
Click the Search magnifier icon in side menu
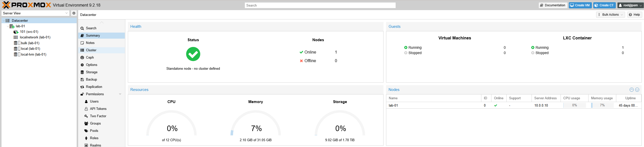pos(82,28)
